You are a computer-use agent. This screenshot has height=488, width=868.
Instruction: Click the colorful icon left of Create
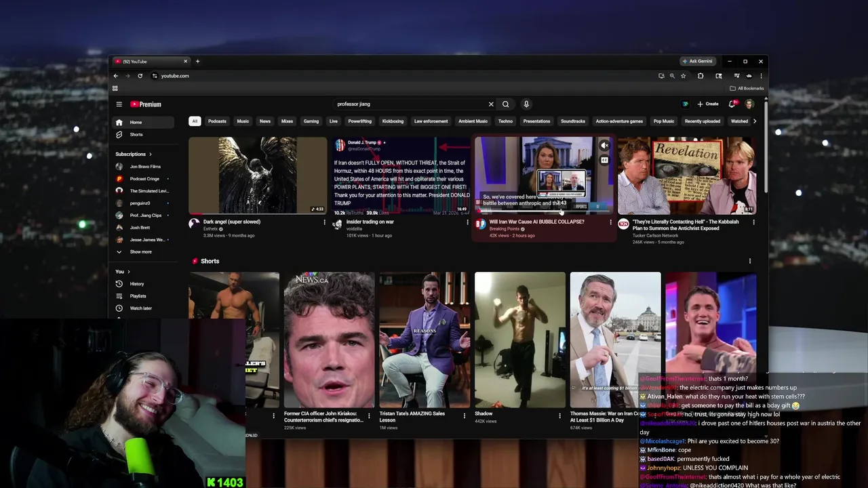coord(685,104)
